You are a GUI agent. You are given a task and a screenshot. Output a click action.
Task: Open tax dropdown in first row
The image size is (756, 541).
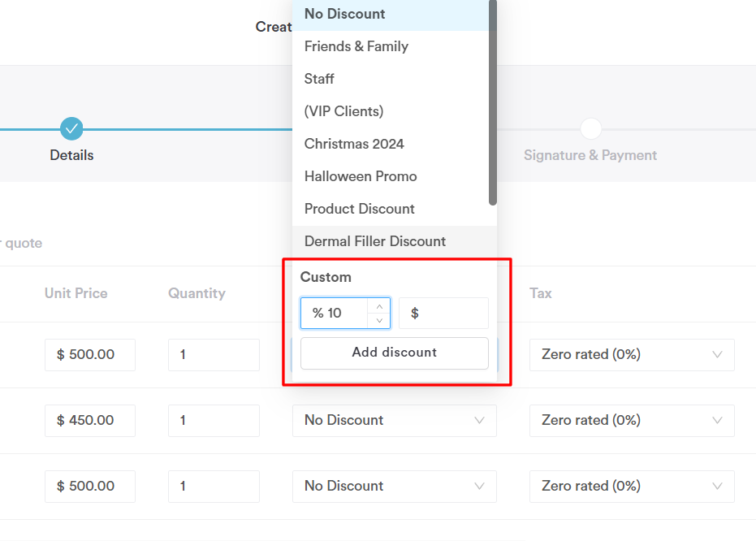pyautogui.click(x=632, y=355)
